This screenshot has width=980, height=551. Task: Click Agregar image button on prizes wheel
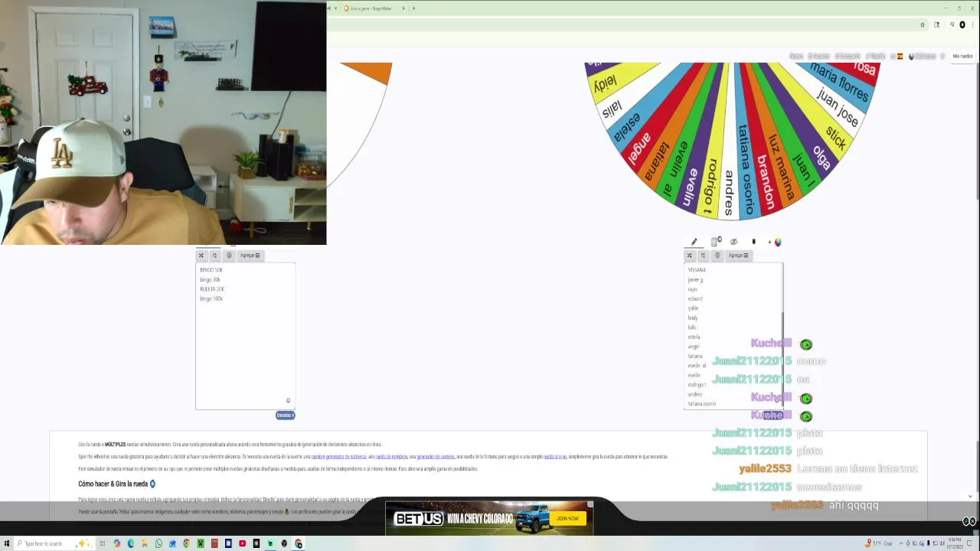[x=250, y=256]
